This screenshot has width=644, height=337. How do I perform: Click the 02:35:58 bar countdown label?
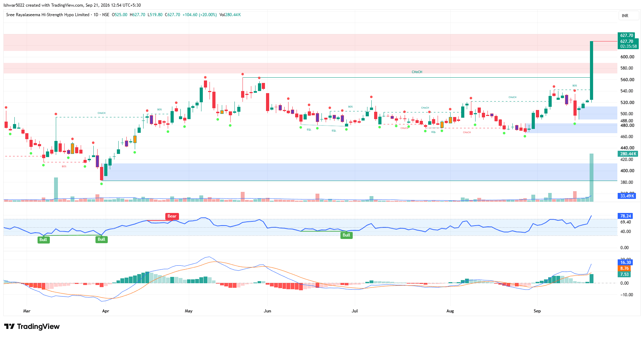tap(628, 46)
